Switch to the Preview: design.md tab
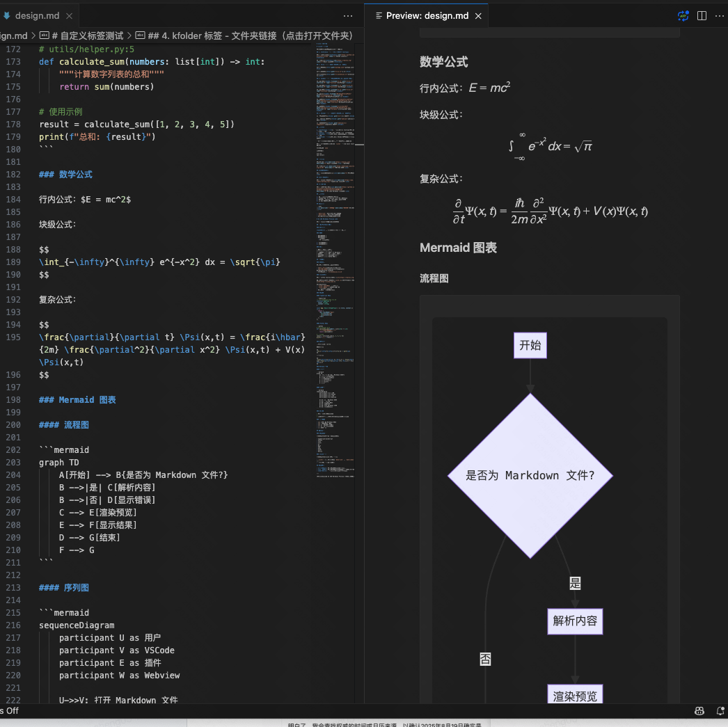Screen dimensions: 728x727 pos(427,16)
